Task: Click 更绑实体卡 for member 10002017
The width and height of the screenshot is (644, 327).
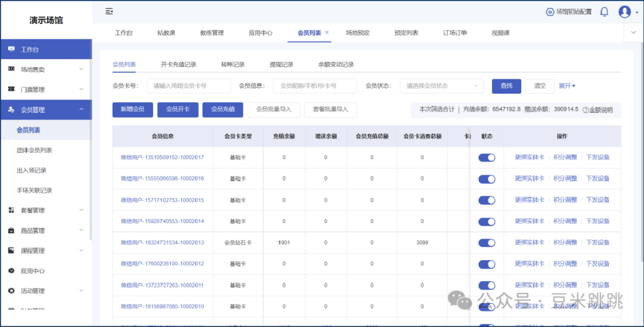Action: (x=530, y=158)
